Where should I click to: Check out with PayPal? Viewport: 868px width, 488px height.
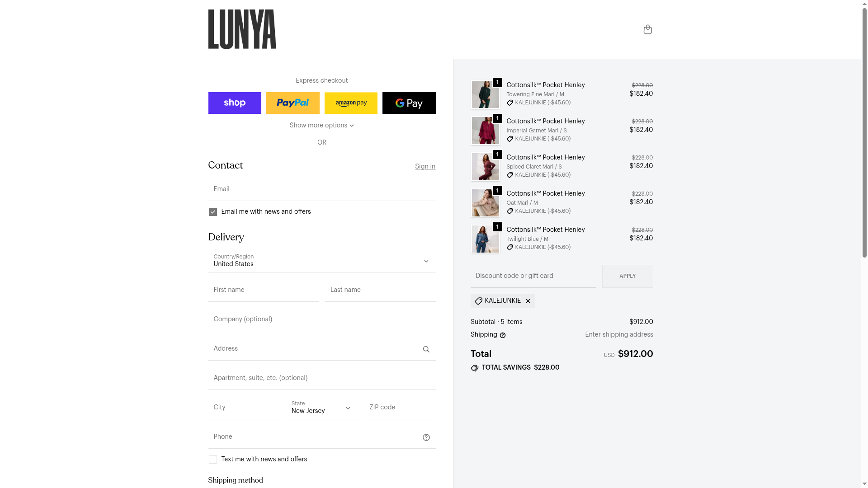click(x=292, y=103)
